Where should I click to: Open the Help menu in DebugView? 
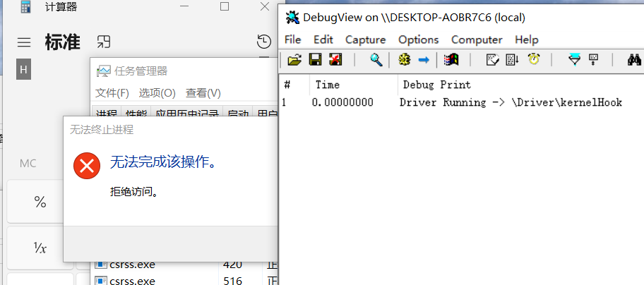527,40
